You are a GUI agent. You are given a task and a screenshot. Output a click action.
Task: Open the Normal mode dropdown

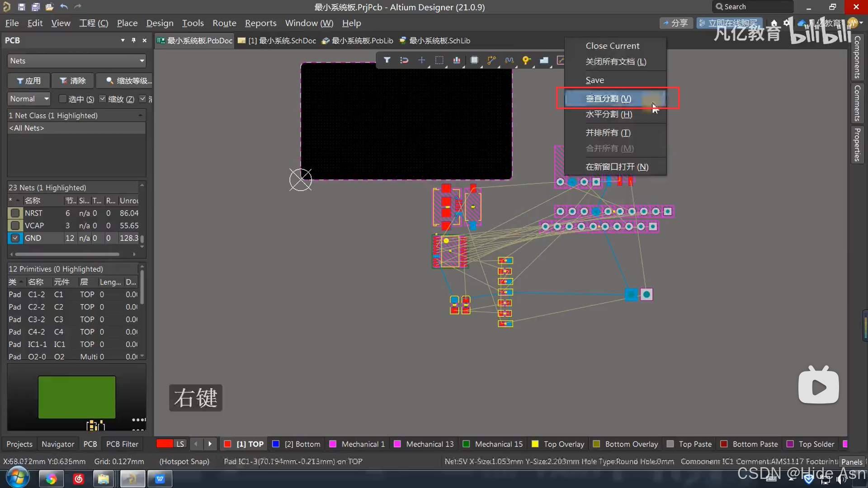29,99
